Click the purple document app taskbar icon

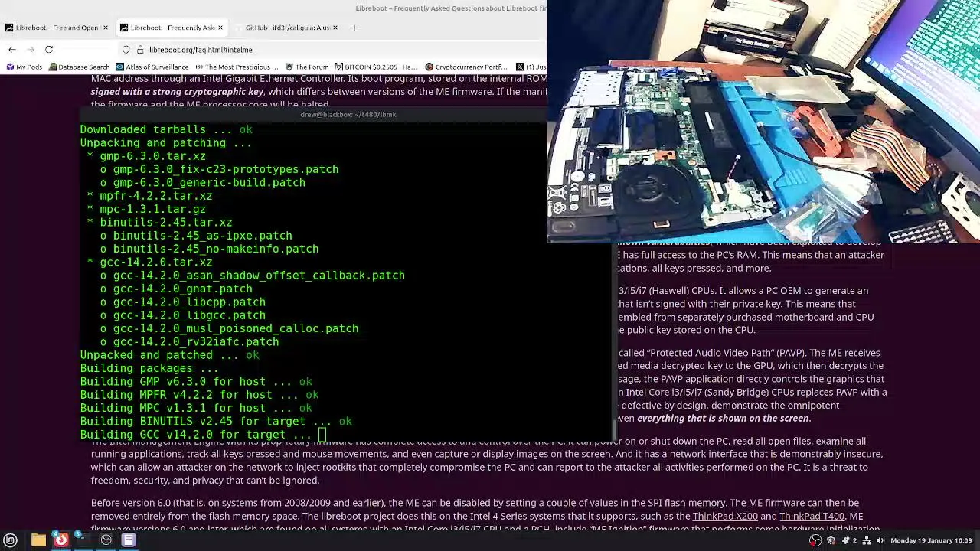coord(129,540)
